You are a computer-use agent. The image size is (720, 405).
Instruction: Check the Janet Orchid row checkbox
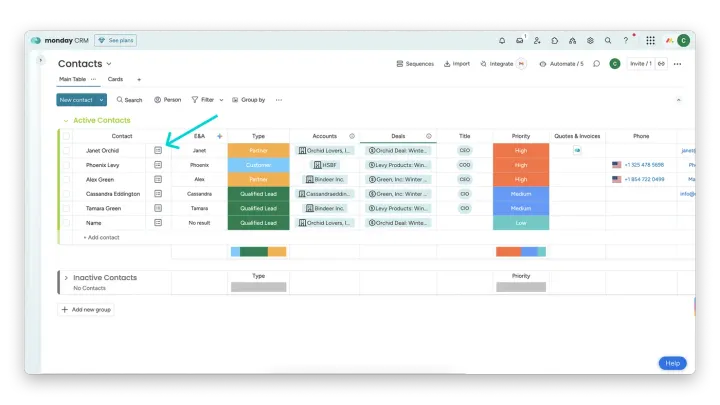pos(66,150)
